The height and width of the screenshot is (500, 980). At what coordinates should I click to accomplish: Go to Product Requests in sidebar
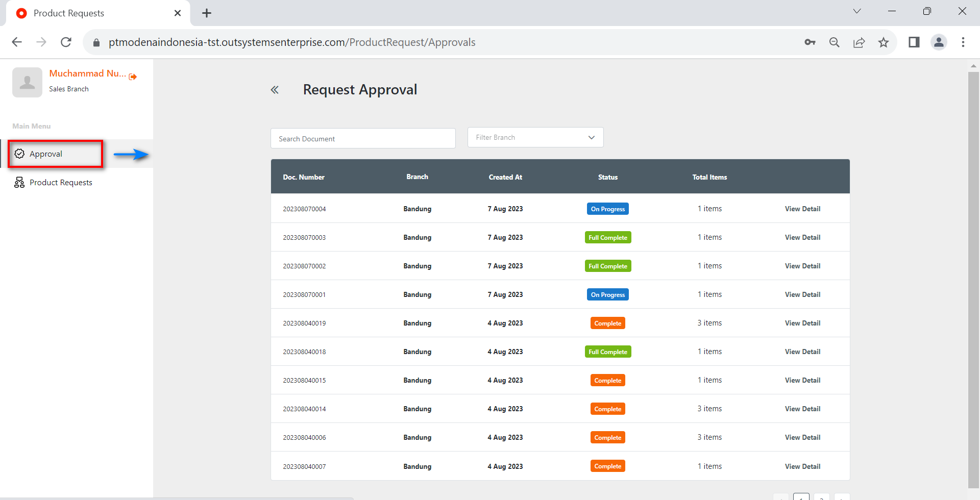pos(61,183)
